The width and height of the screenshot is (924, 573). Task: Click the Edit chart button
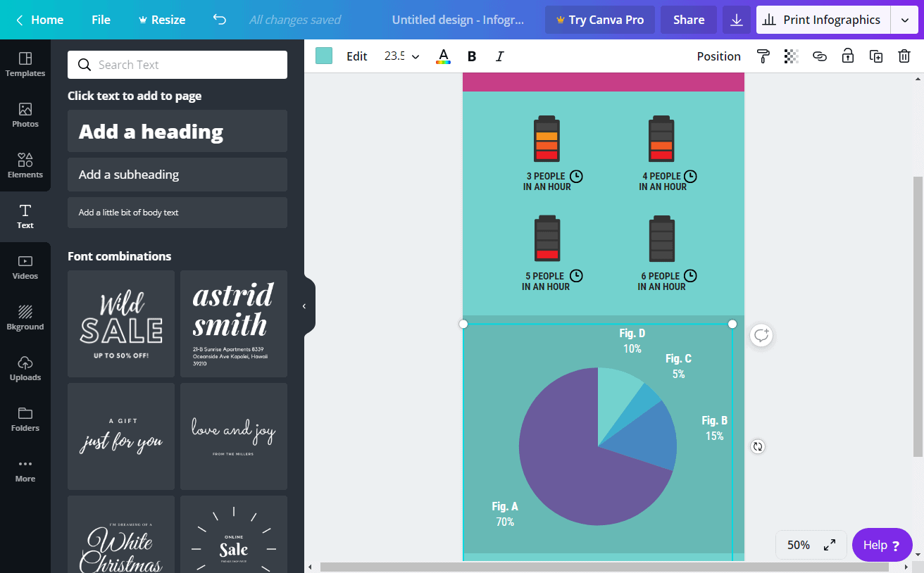click(357, 56)
